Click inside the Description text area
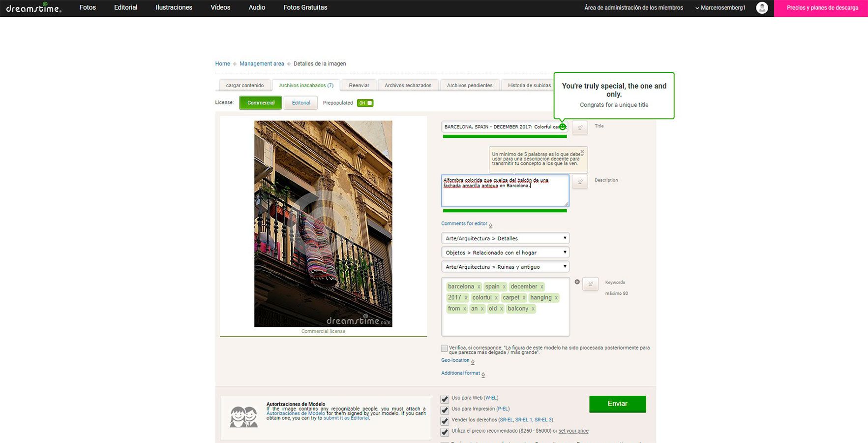 (x=505, y=191)
